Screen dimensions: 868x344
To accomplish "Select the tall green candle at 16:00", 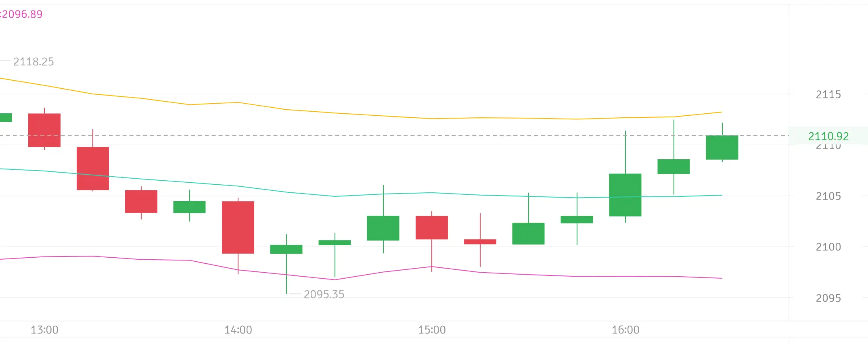I will pos(625,195).
